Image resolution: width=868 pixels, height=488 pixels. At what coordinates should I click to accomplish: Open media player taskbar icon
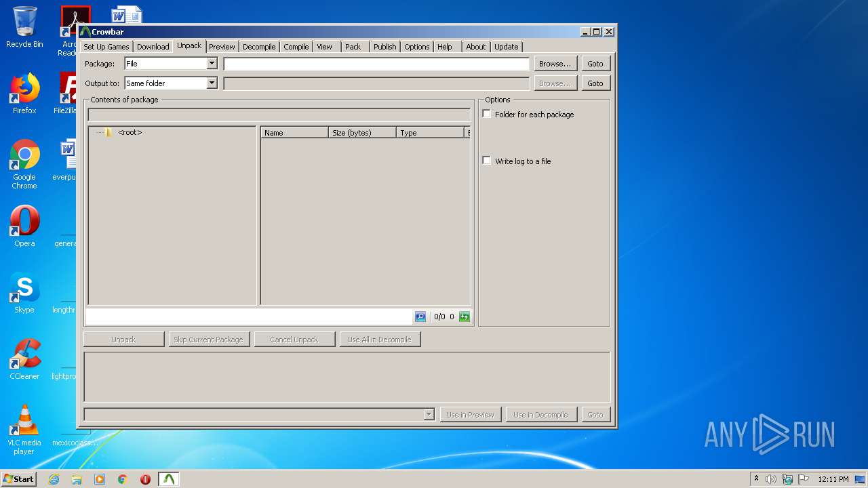[100, 479]
